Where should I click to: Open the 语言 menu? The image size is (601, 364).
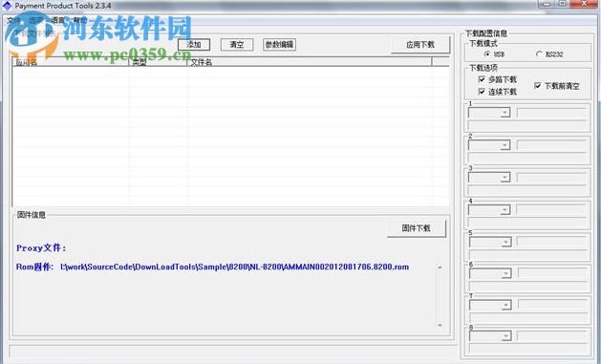[x=58, y=20]
